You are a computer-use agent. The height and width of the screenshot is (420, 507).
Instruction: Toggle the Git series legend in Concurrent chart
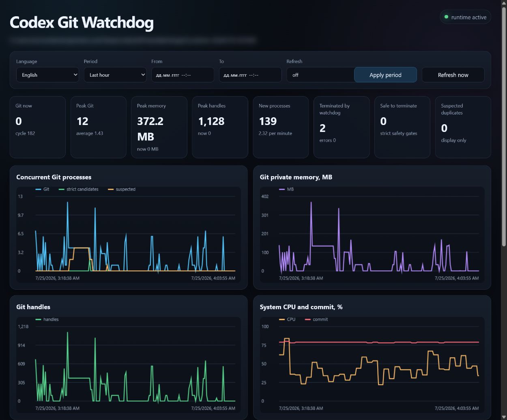42,189
